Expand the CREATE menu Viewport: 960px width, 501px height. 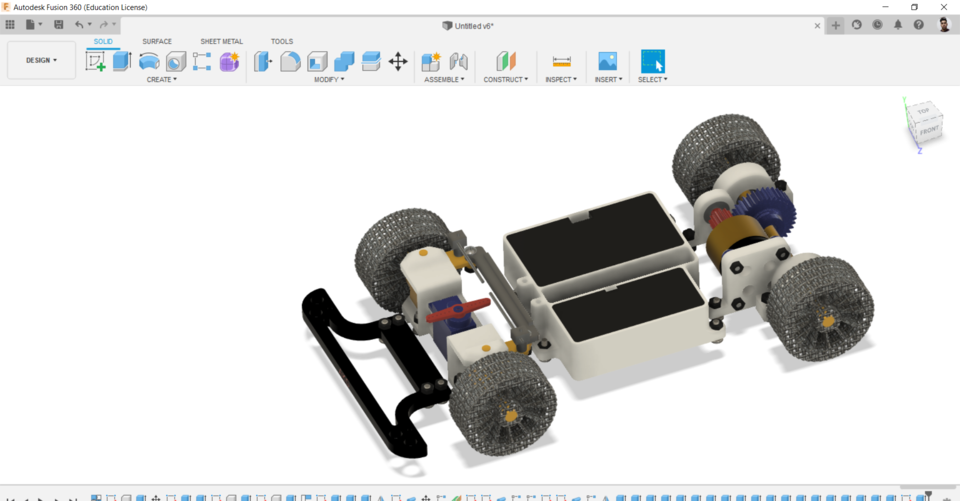[x=162, y=80]
